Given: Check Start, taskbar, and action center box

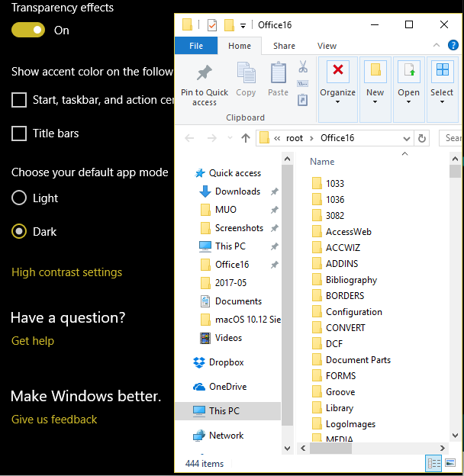Looking at the screenshot, I should (x=19, y=100).
